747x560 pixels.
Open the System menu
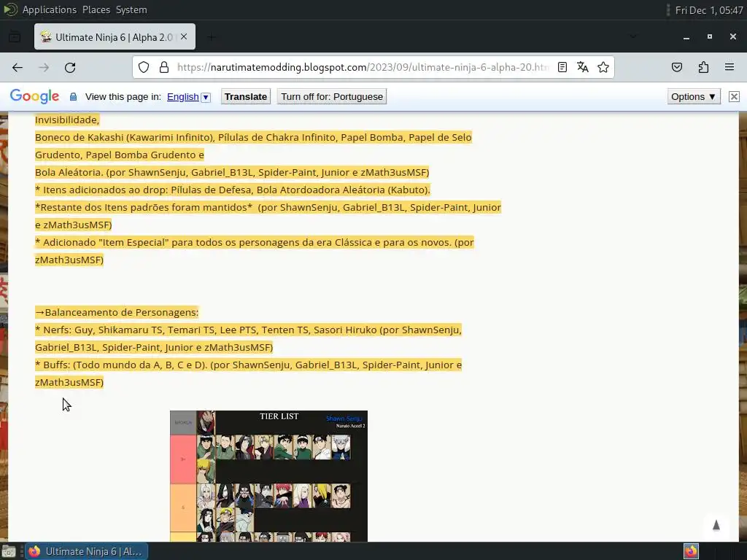[x=131, y=9]
